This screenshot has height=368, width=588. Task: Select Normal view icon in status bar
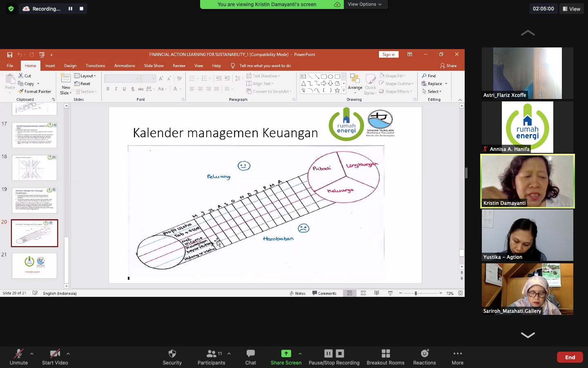(x=350, y=293)
